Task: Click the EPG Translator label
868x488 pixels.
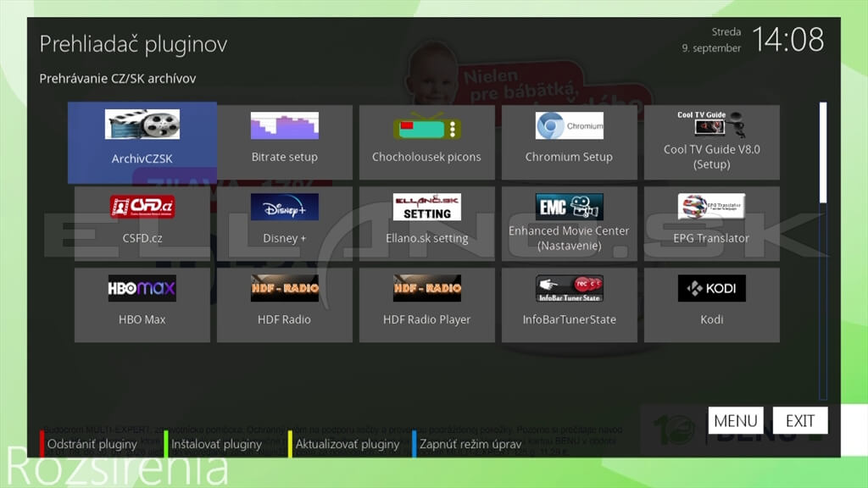Action: click(711, 238)
